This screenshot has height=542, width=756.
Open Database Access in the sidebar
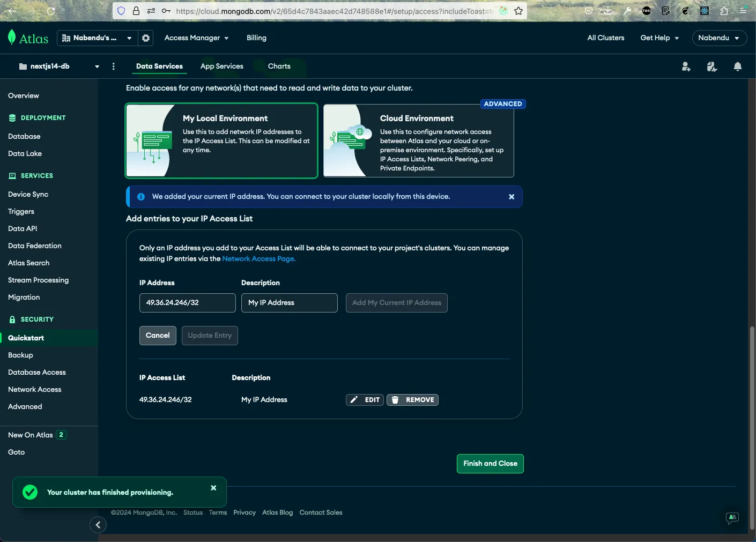coord(37,373)
